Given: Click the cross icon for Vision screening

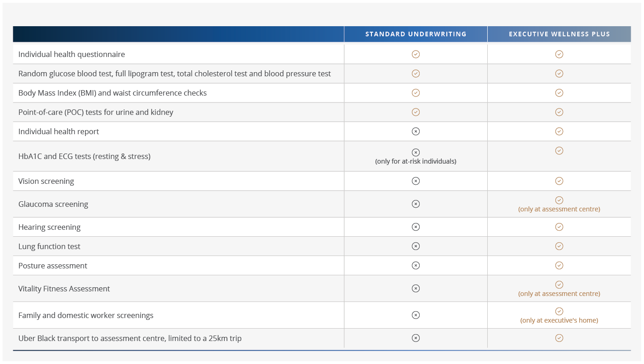Looking at the screenshot, I should 416,181.
